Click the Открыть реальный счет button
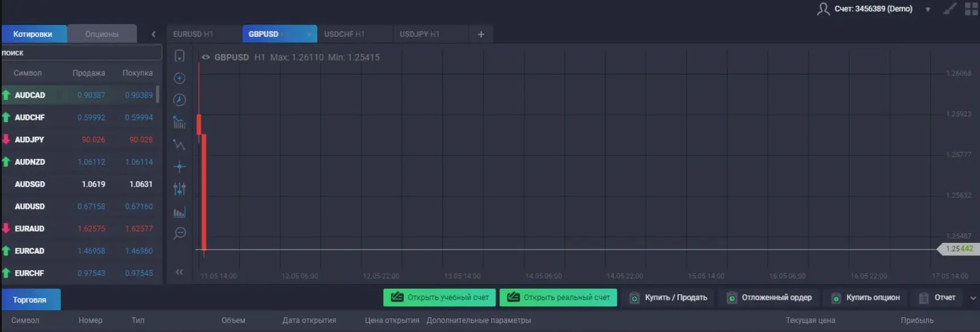This screenshot has width=980, height=332. [x=558, y=297]
